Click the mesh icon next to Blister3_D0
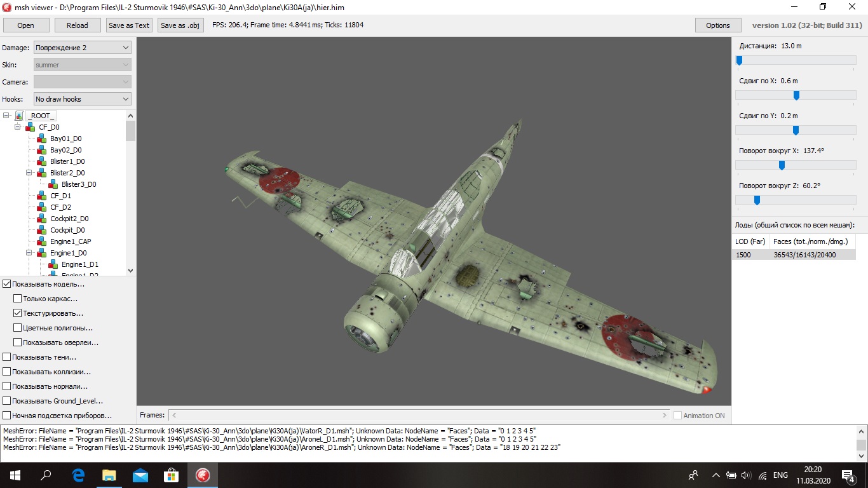Image resolution: width=868 pixels, height=488 pixels. coord(53,184)
